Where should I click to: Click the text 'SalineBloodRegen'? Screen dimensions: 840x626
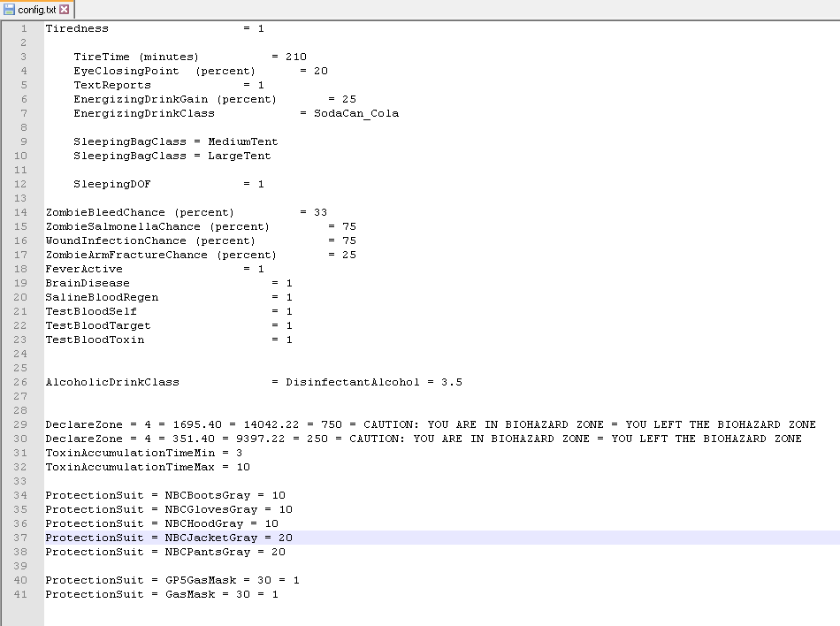click(x=102, y=297)
